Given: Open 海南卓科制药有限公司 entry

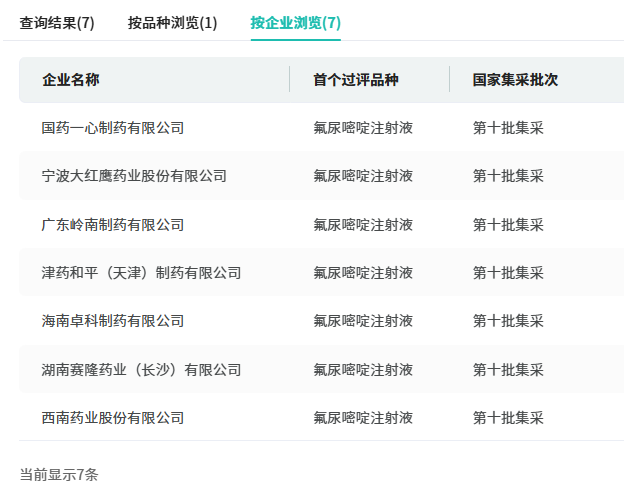Looking at the screenshot, I should [x=113, y=321].
